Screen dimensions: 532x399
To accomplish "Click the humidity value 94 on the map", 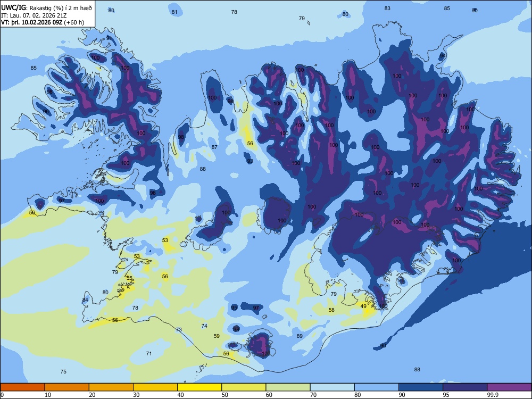I will (x=443, y=55).
